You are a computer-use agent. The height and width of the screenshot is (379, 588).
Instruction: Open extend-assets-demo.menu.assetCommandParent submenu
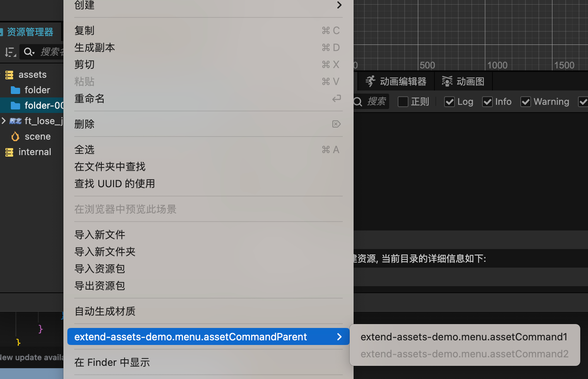208,337
